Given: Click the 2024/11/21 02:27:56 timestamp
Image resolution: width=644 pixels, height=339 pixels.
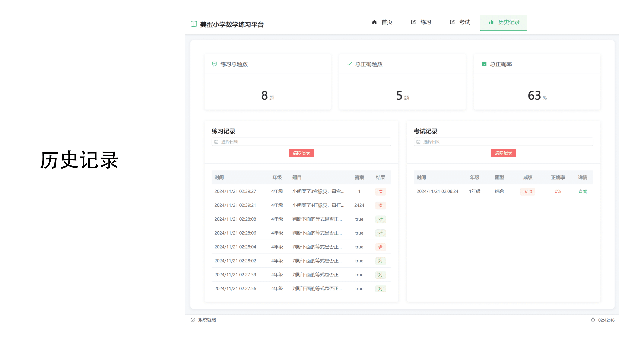Looking at the screenshot, I should [x=235, y=288].
